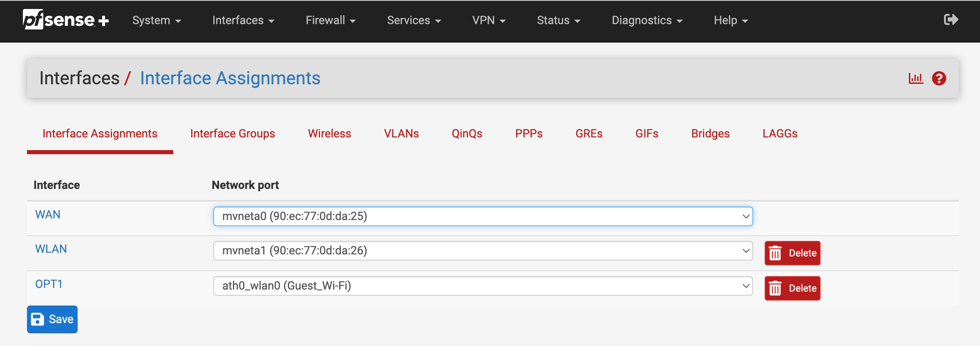Expand the Firewall menu

pos(330,20)
